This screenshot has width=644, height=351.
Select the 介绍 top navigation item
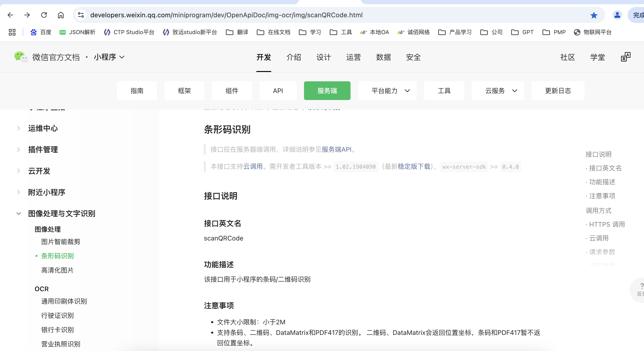tap(293, 57)
